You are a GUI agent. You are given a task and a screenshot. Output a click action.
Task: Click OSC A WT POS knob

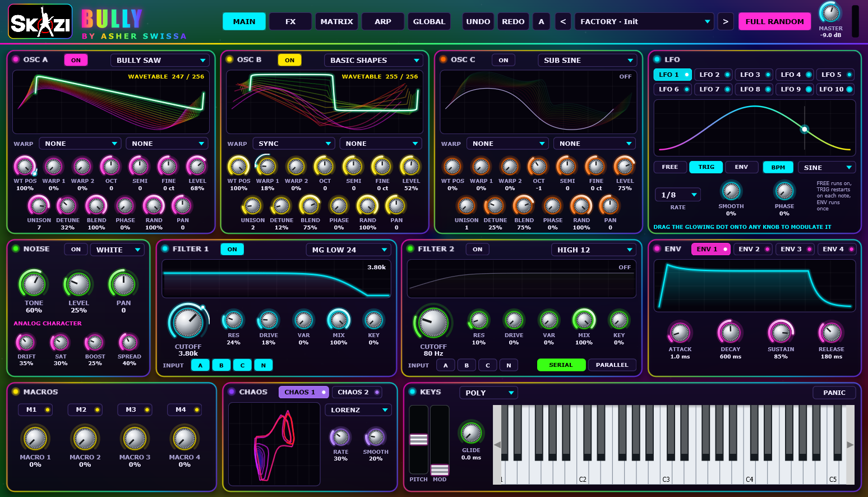[x=25, y=166]
